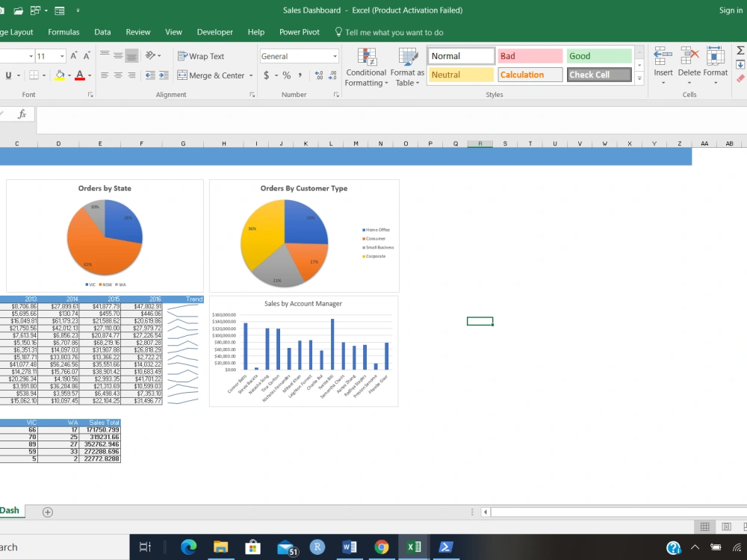Click the Decrease Font Size icon
The width and height of the screenshot is (747, 560).
pos(86,56)
